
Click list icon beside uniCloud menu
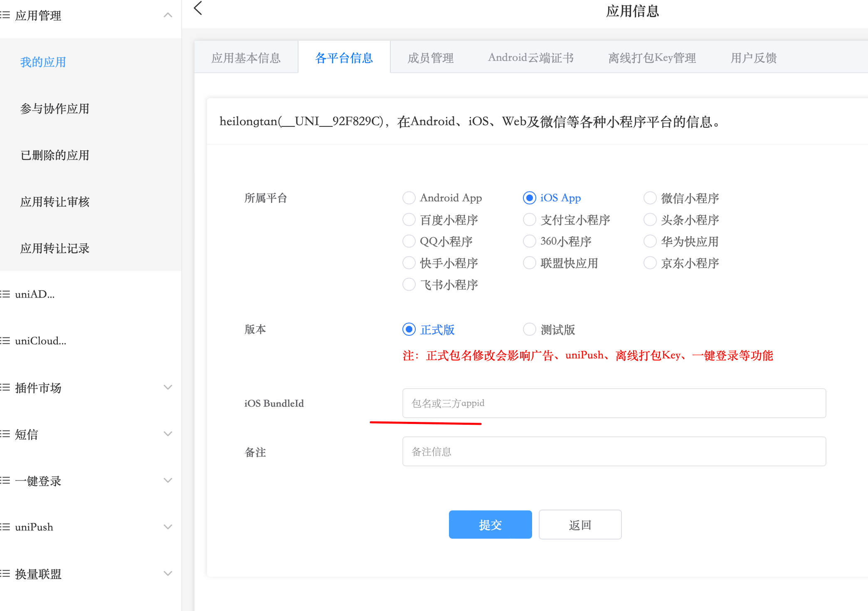point(5,341)
